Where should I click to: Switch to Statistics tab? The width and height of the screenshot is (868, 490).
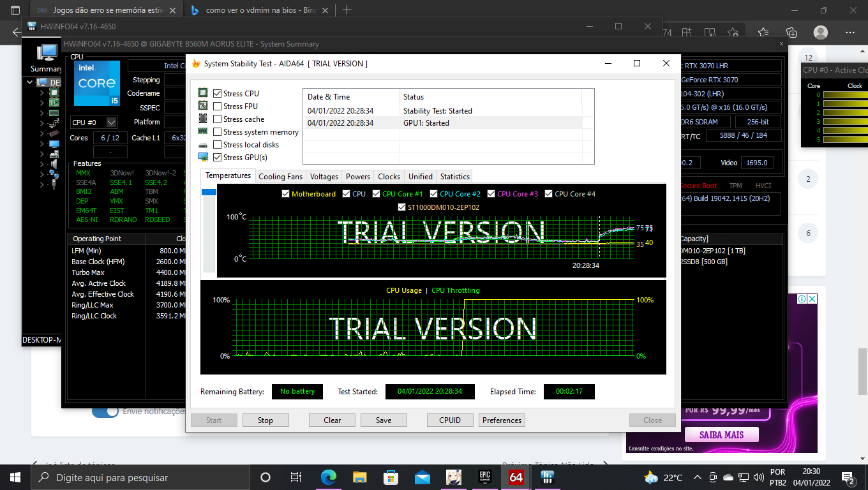click(455, 177)
